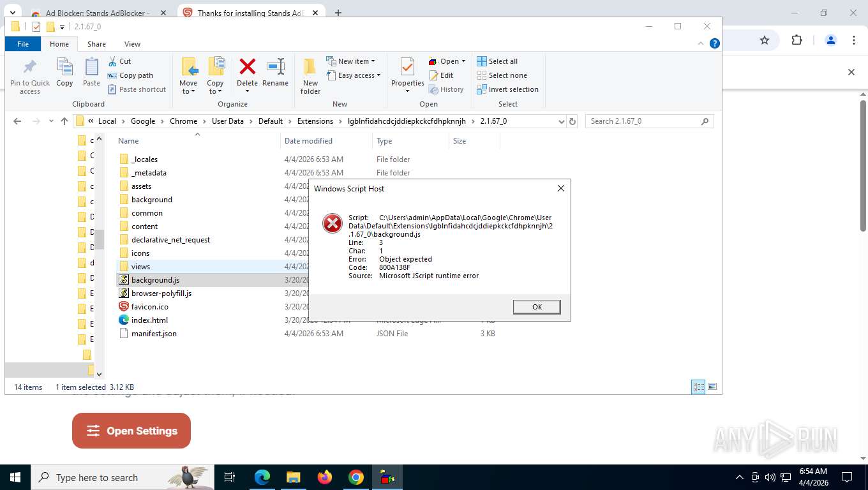Click the Explorer Help question icon

(x=715, y=43)
